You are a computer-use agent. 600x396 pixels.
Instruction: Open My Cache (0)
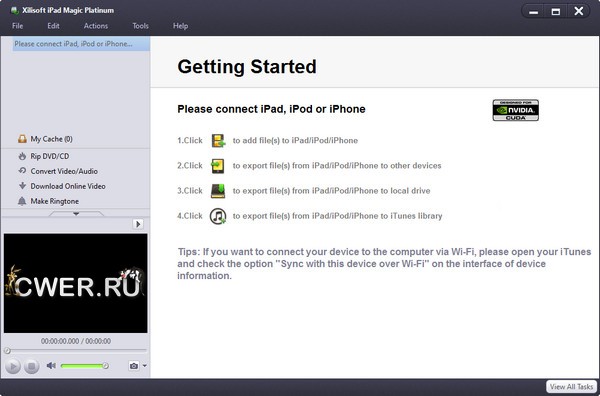point(51,139)
